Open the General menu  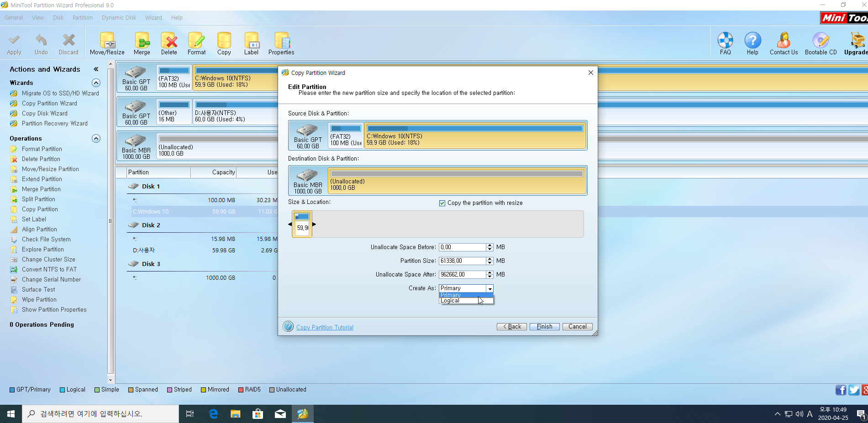coord(14,18)
